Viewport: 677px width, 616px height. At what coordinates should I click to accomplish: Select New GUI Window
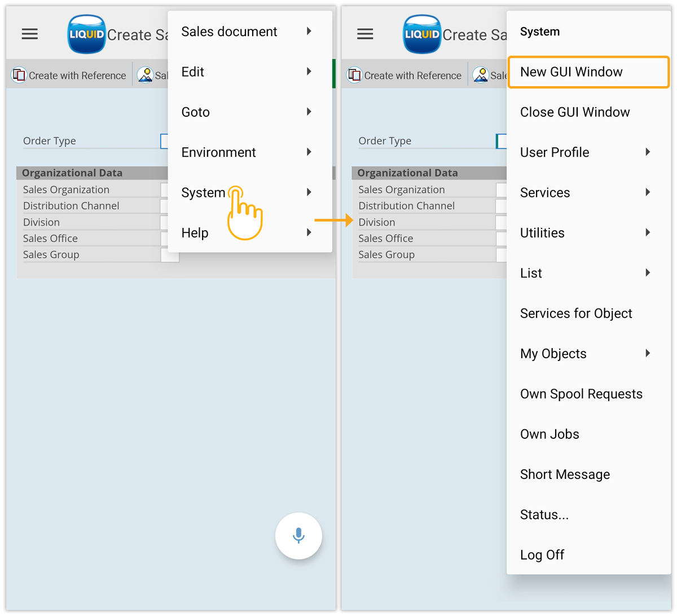click(588, 72)
